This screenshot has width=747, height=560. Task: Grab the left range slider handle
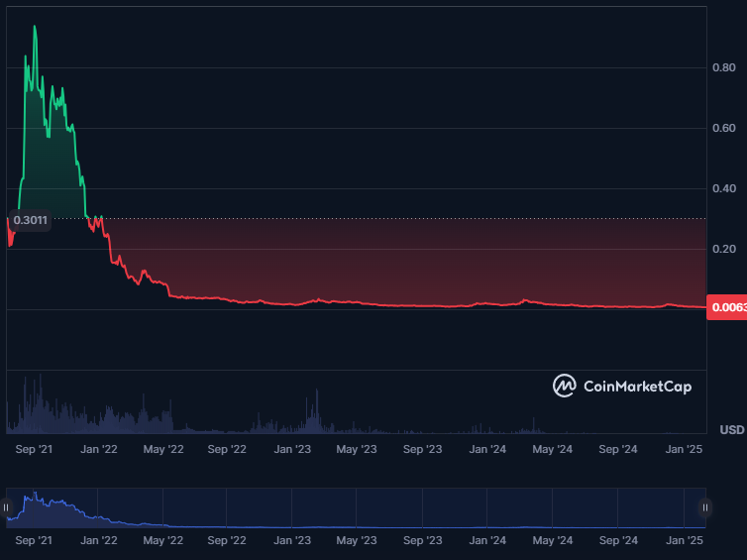pos(6,507)
